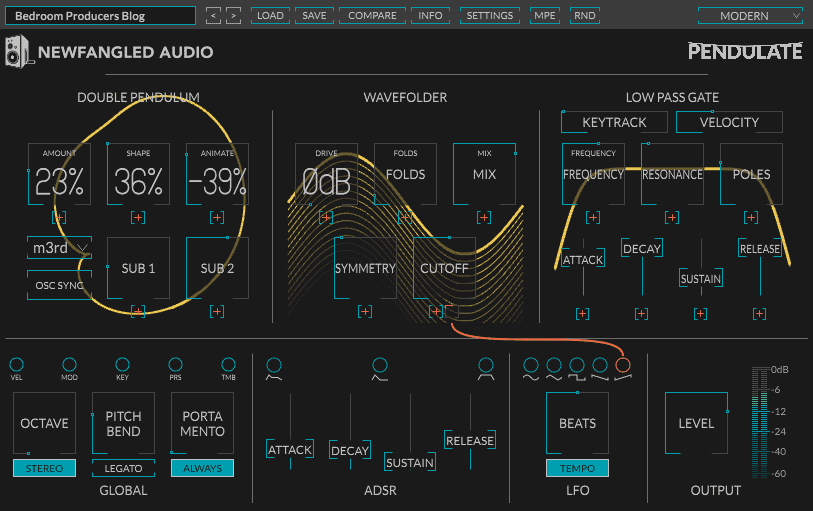This screenshot has height=511, width=813.
Task: Toggle the LEGATO button under Pitch Bend
Action: 123,468
